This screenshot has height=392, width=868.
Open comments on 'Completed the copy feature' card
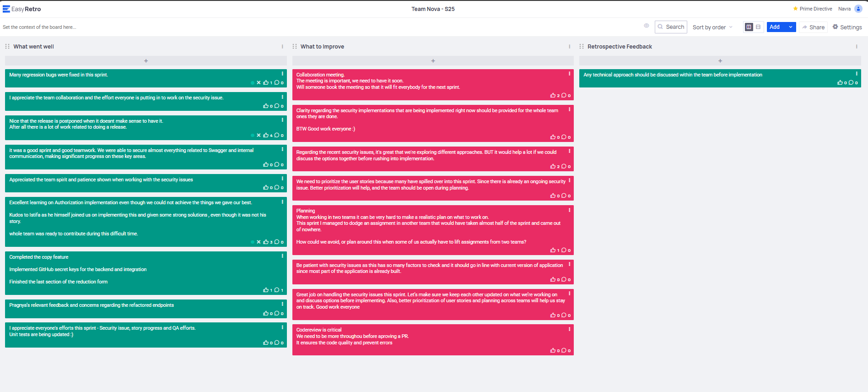pos(277,290)
